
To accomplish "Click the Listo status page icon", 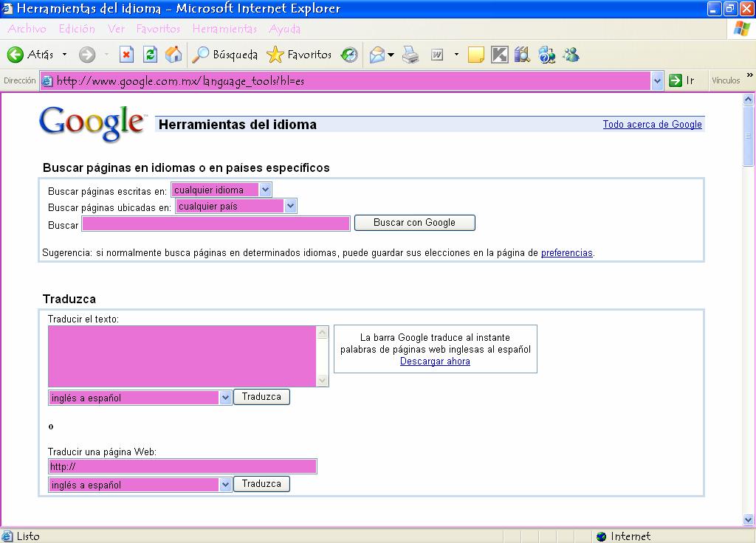I will point(7,536).
